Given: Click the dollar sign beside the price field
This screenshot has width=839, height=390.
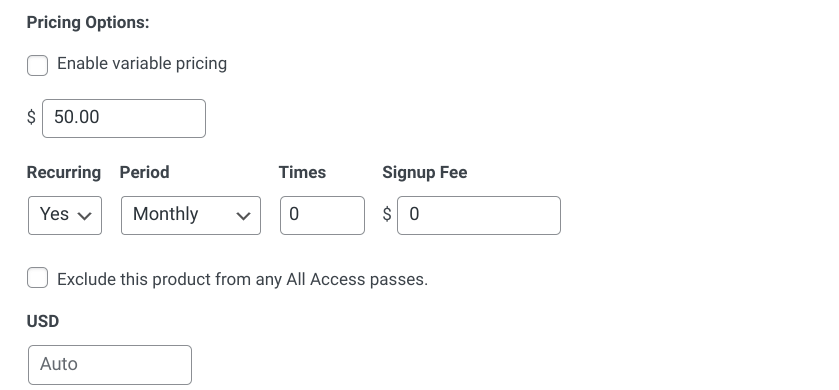Looking at the screenshot, I should pos(32,117).
